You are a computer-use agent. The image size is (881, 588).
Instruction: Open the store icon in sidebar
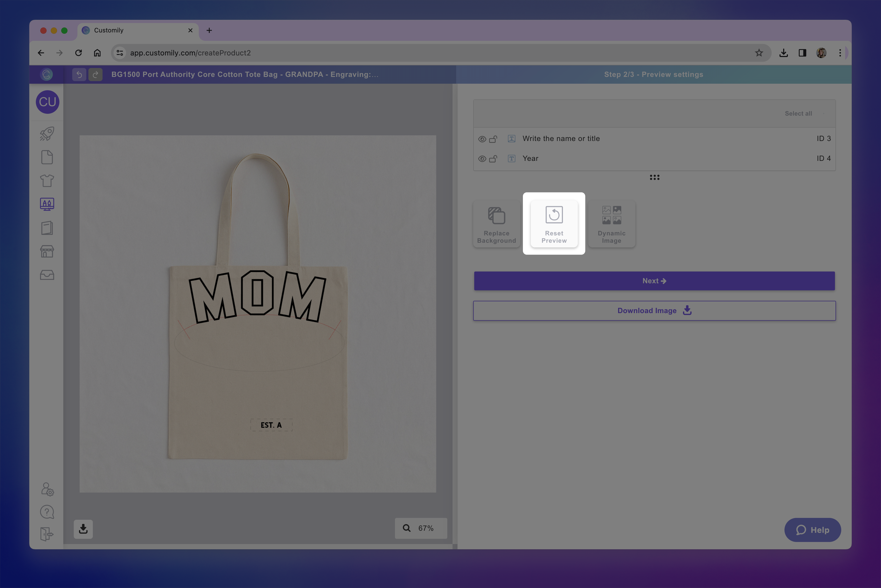click(x=47, y=251)
